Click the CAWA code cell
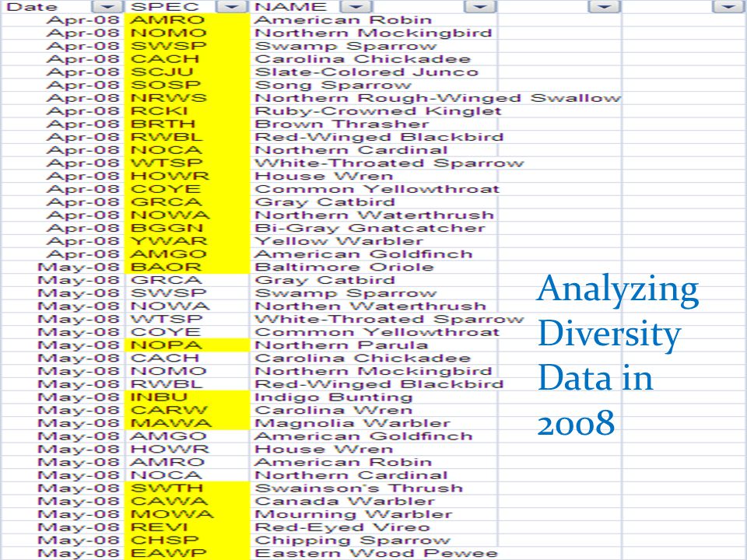The image size is (747, 560). tap(187, 502)
